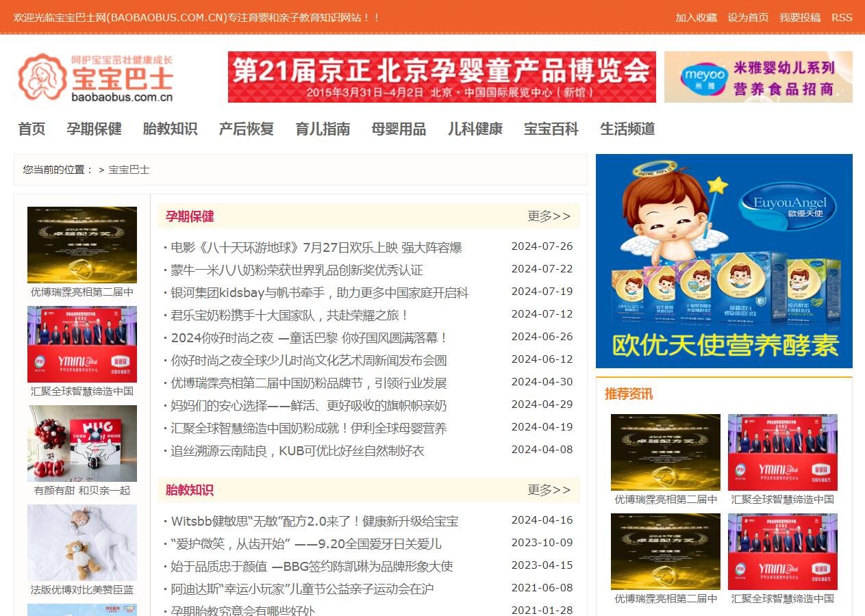The height and width of the screenshot is (616, 865).
Task: Open the 胎教知识 section heading link
Action: point(190,490)
